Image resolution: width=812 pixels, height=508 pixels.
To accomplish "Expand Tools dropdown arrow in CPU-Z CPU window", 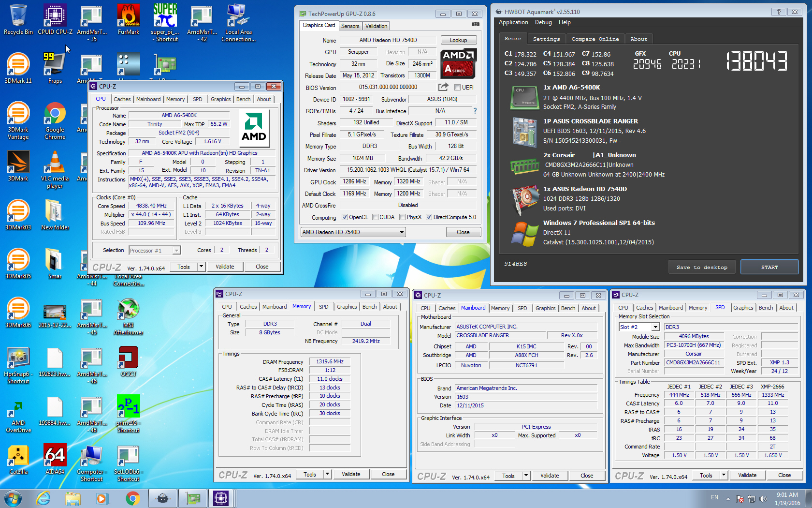I will tap(201, 266).
